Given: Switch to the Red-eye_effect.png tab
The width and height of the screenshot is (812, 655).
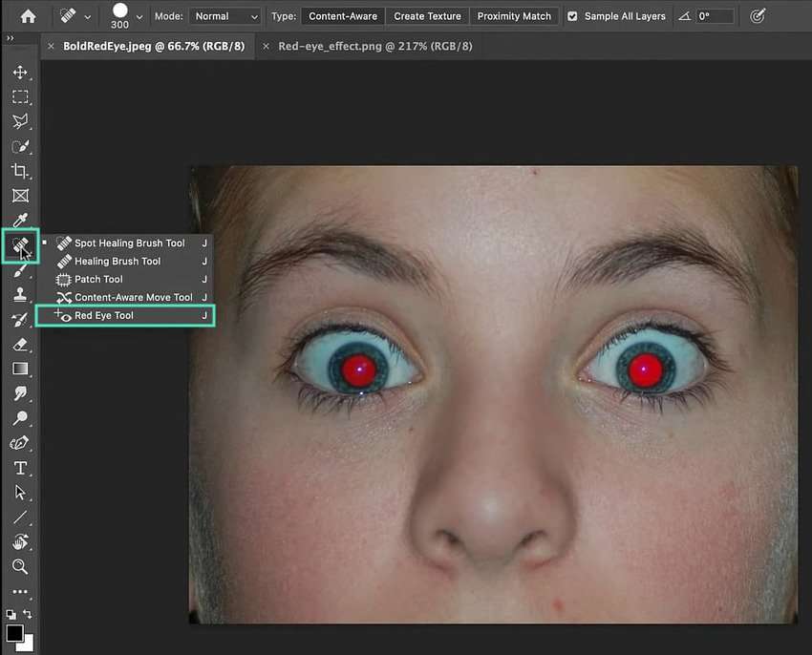Looking at the screenshot, I should pyautogui.click(x=374, y=46).
